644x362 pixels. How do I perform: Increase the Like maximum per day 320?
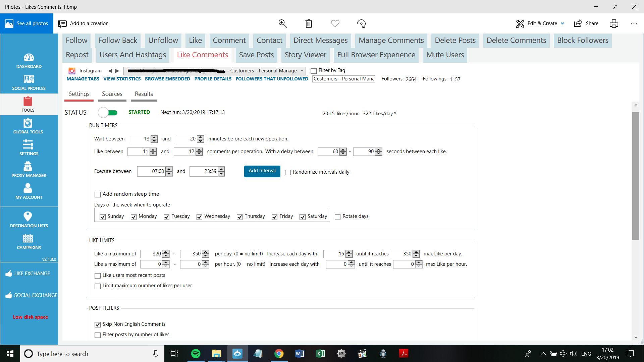point(165,252)
